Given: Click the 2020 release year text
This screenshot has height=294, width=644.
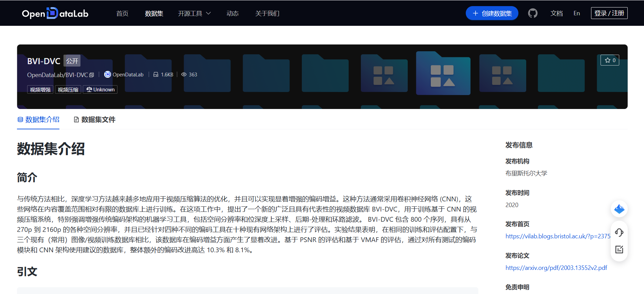Looking at the screenshot, I should 512,205.
